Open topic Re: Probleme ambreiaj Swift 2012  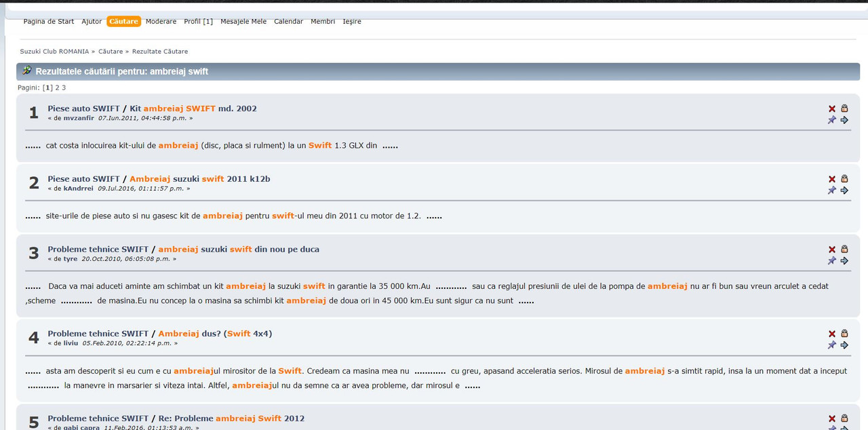tap(231, 418)
